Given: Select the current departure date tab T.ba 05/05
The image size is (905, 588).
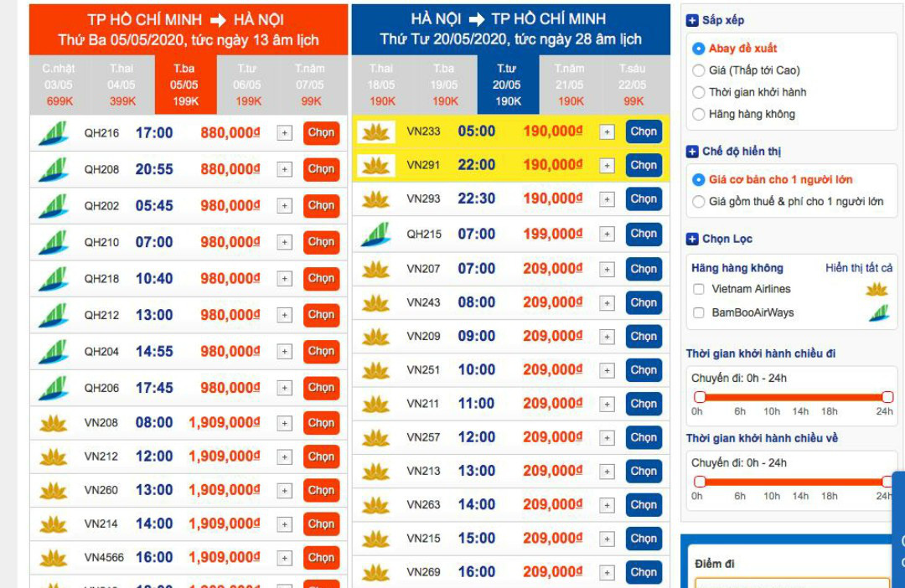Looking at the screenshot, I should click(185, 85).
